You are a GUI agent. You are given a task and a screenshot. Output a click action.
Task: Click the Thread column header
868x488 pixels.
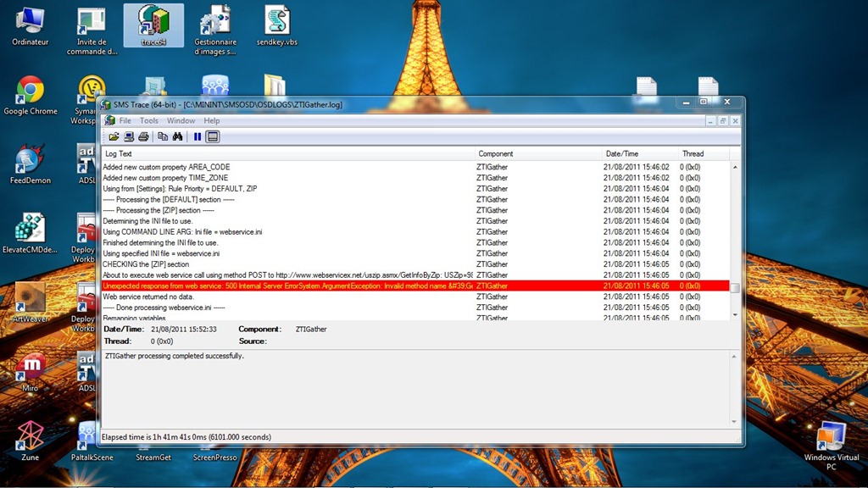[x=704, y=154]
